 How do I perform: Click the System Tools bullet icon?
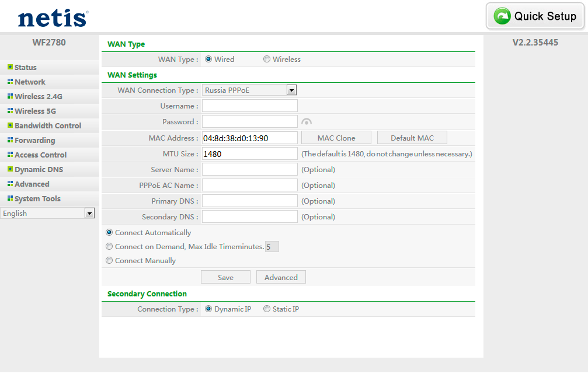(x=10, y=198)
